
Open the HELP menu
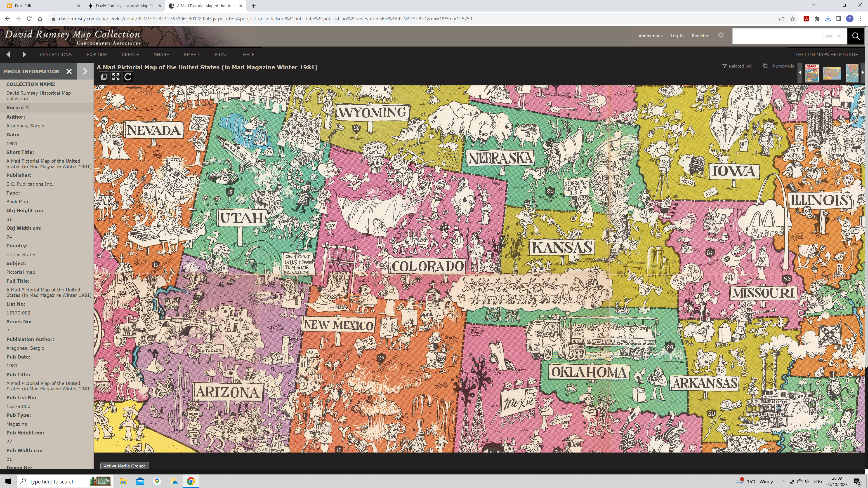click(249, 54)
